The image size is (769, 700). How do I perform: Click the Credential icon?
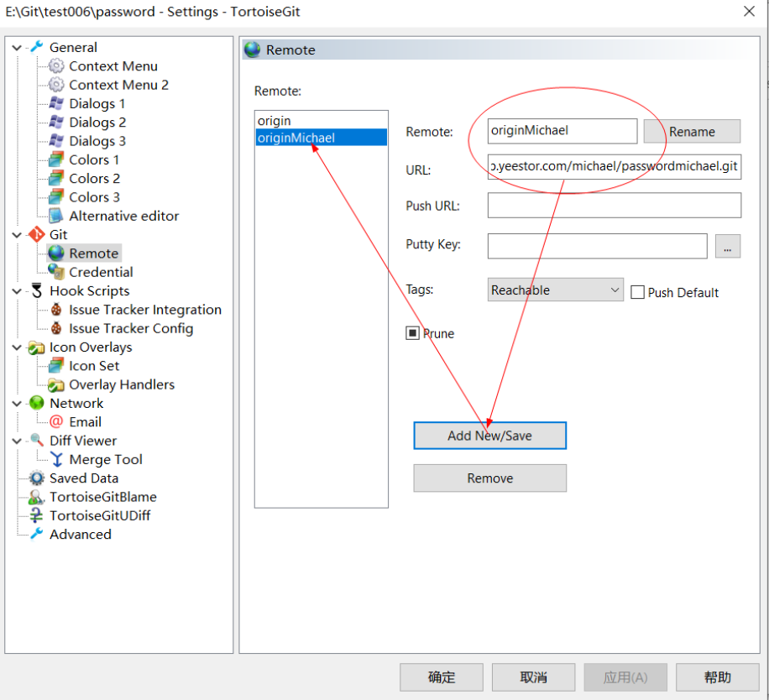pyautogui.click(x=56, y=272)
